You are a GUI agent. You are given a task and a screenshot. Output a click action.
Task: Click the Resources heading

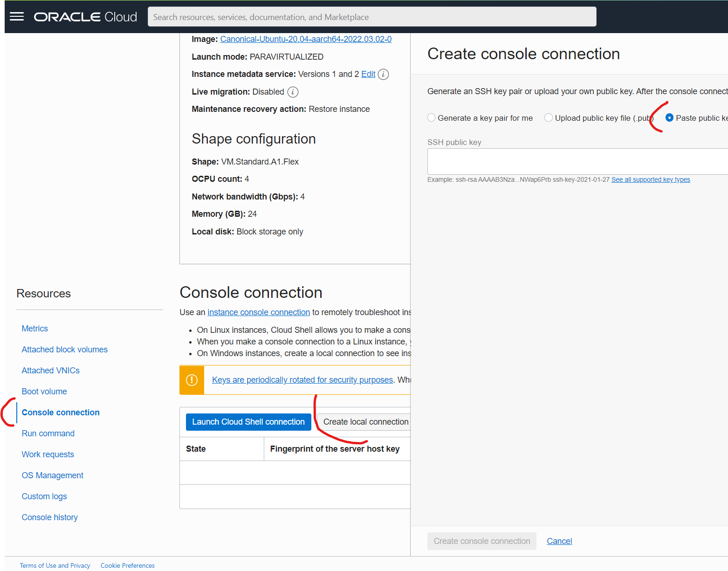tap(44, 294)
